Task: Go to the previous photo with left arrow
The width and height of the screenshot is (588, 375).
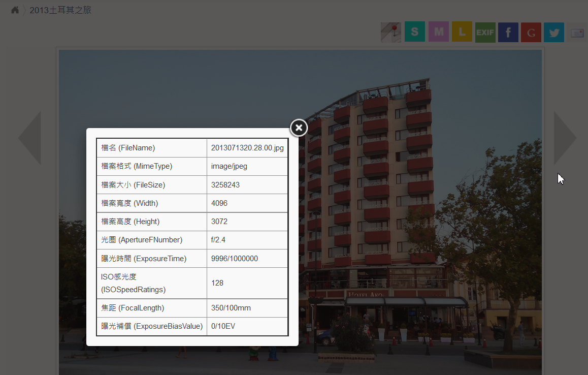Action: (x=29, y=138)
